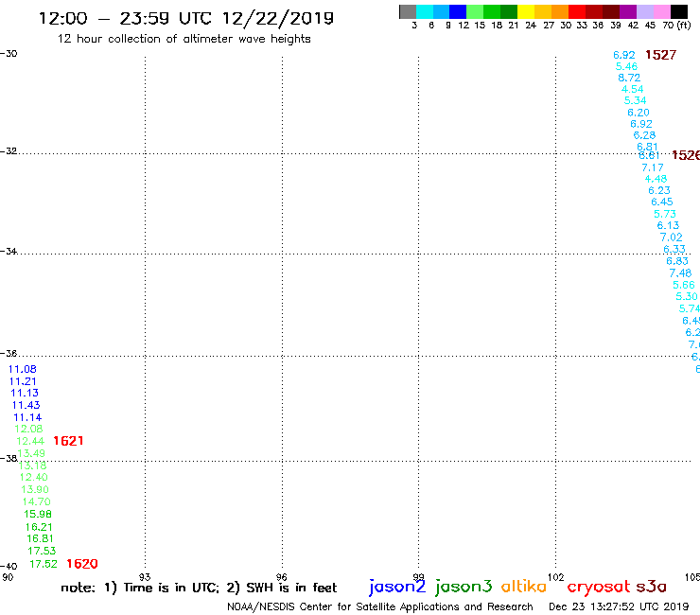The image size is (700, 615).
Task: Click the -34 latitude axis label
Action: pos(9,251)
